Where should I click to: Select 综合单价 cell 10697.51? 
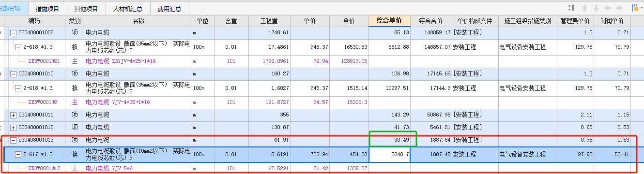[x=389, y=88]
